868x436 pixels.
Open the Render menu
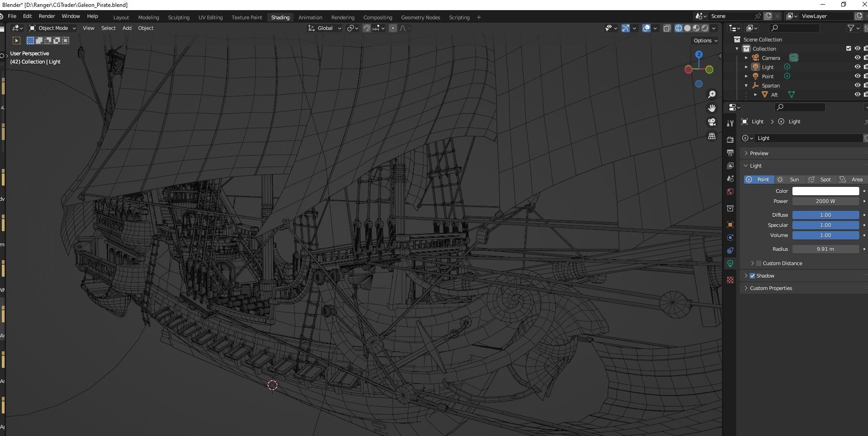pyautogui.click(x=47, y=16)
